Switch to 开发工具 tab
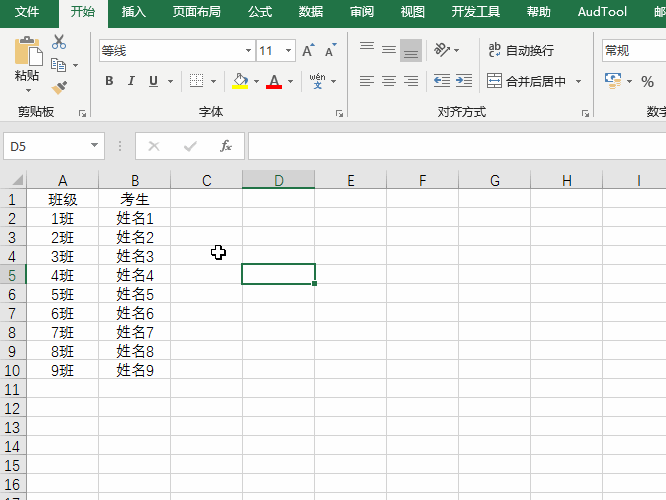Screen dimensions: 666x500 point(475,12)
